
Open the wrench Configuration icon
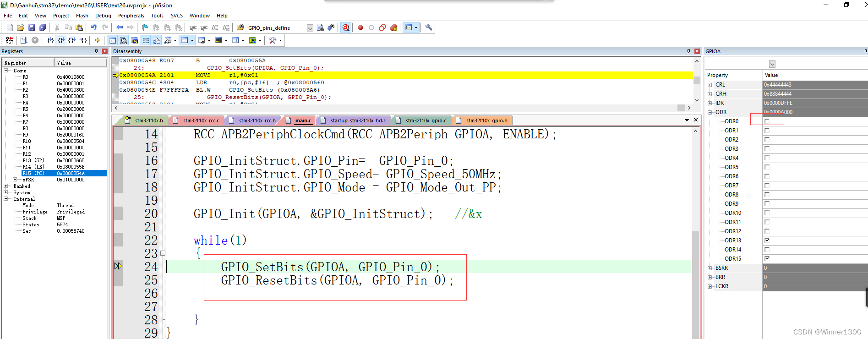429,27
